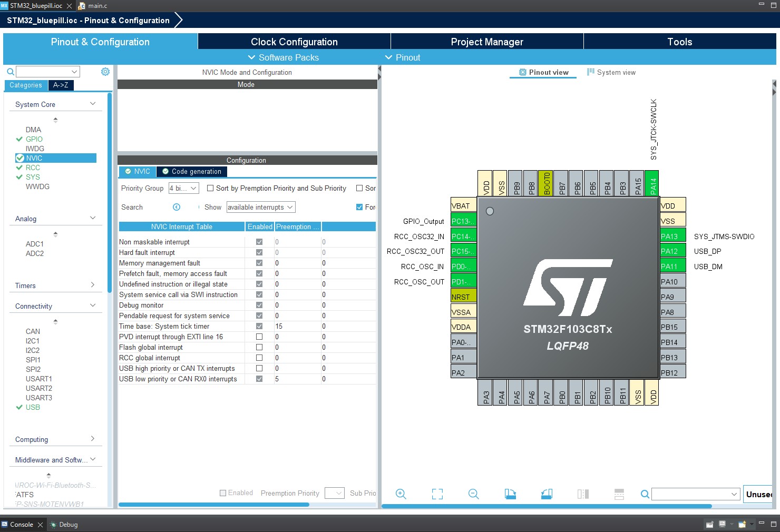
Task: Enable the Flash global interrupt
Action: click(x=259, y=347)
